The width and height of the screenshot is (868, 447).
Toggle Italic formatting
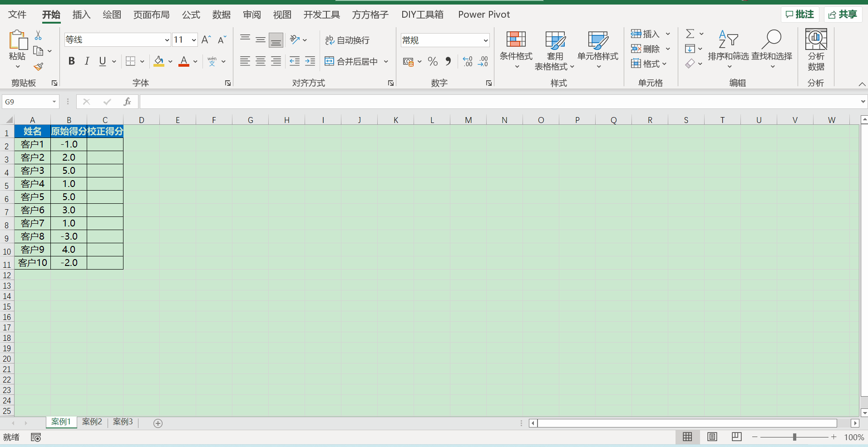87,61
